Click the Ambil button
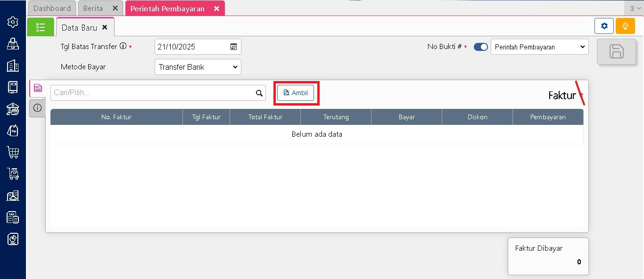 [296, 93]
